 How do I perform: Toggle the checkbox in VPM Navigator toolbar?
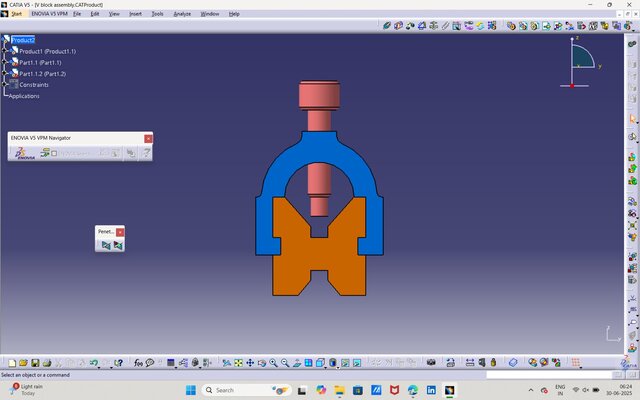click(x=54, y=153)
